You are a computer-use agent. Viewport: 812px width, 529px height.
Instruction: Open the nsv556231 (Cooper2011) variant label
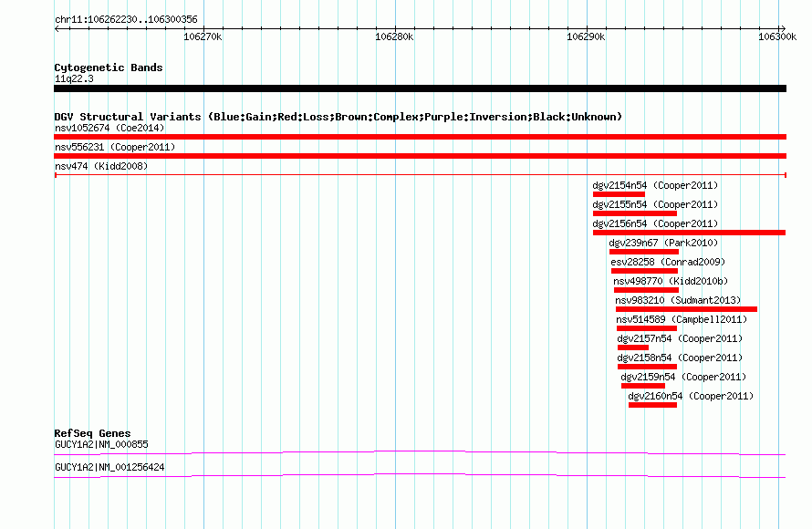click(115, 147)
